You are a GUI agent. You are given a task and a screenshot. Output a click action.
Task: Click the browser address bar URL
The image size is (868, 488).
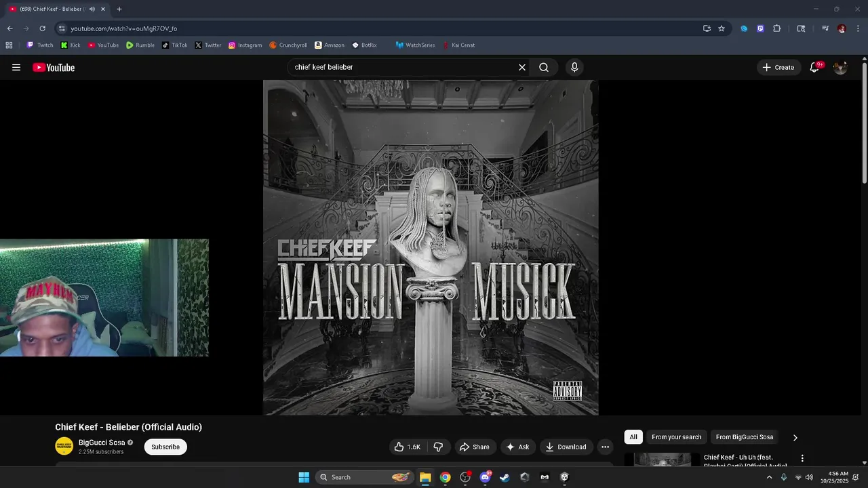(x=124, y=28)
